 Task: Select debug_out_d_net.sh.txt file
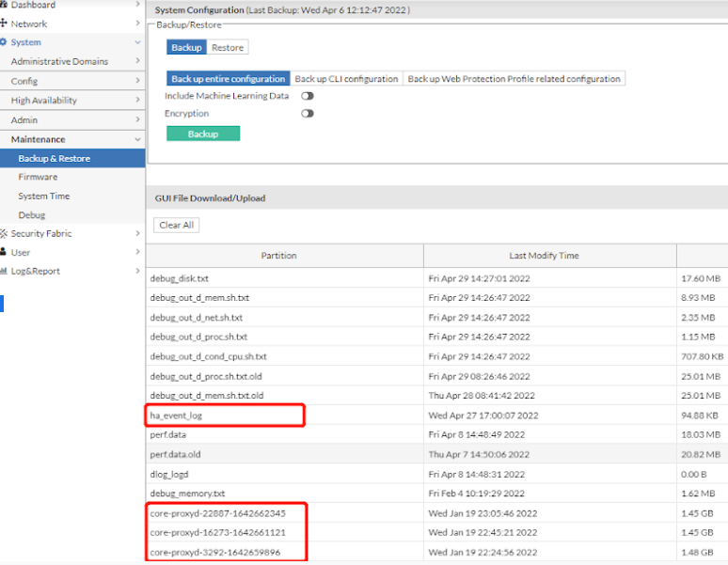(x=196, y=318)
